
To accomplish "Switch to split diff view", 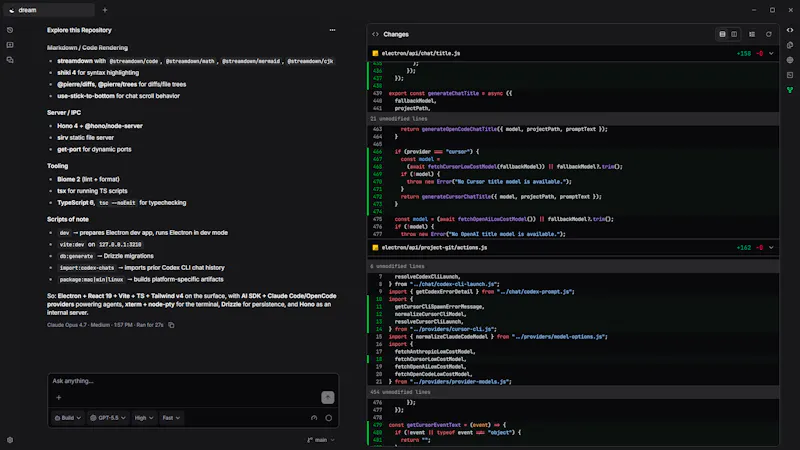I will [x=734, y=34].
